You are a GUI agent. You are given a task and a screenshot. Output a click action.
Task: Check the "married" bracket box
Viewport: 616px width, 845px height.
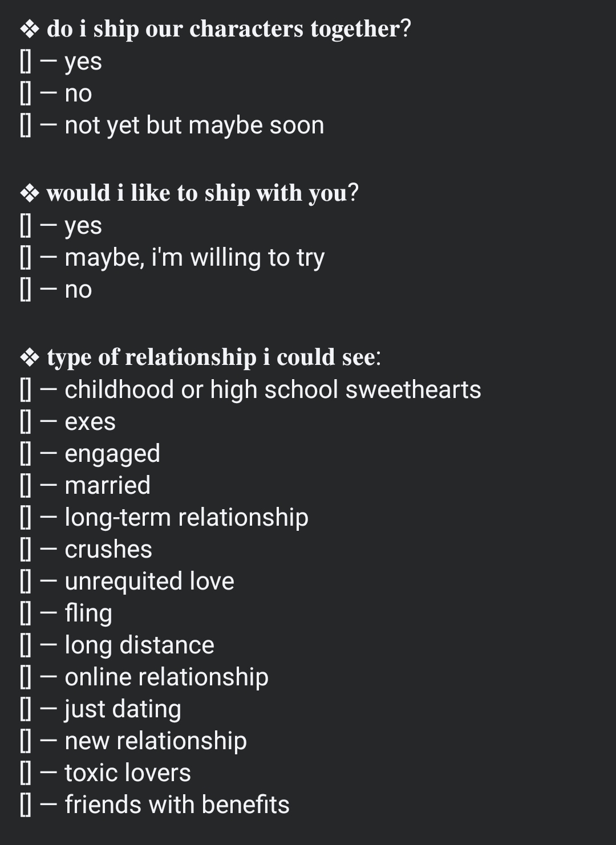26,486
